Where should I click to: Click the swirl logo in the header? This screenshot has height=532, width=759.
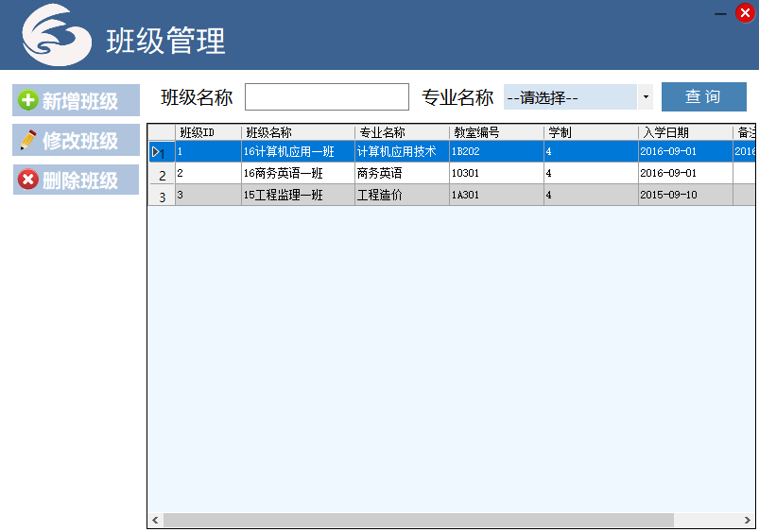coord(57,35)
